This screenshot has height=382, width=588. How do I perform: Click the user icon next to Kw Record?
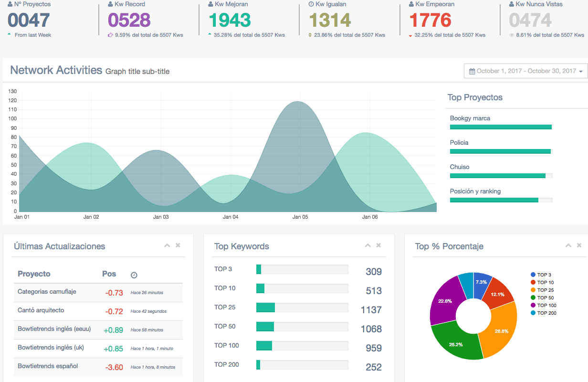click(111, 4)
